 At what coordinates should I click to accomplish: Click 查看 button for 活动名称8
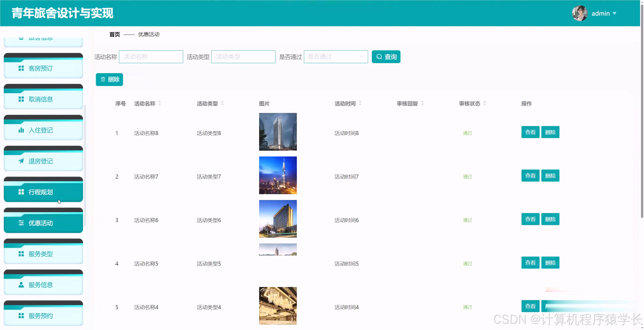click(x=530, y=132)
